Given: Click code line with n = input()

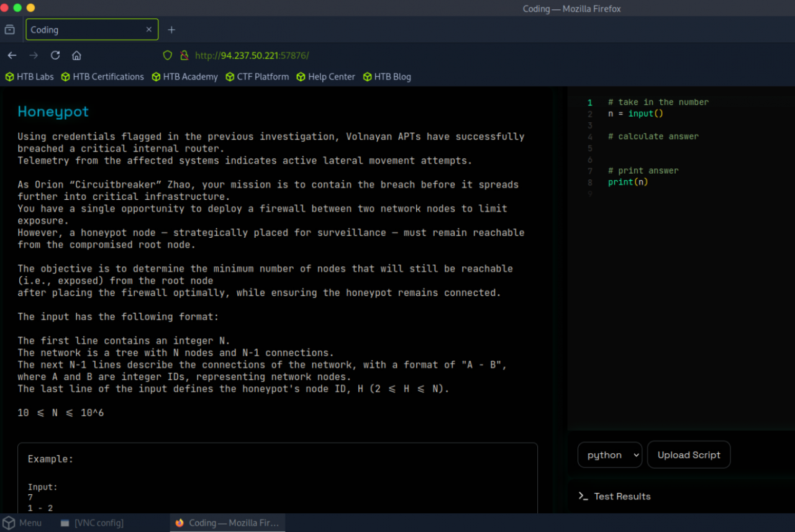Looking at the screenshot, I should pyautogui.click(x=636, y=114).
